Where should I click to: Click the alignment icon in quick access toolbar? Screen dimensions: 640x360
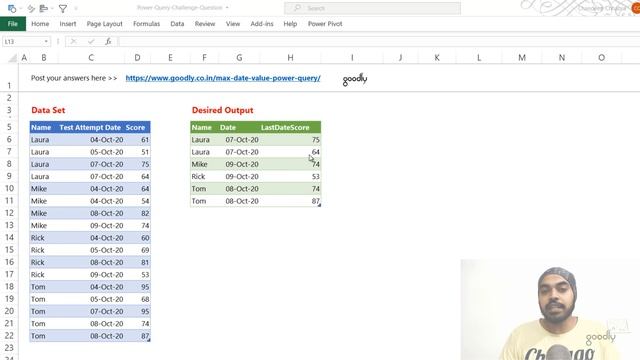(44, 8)
